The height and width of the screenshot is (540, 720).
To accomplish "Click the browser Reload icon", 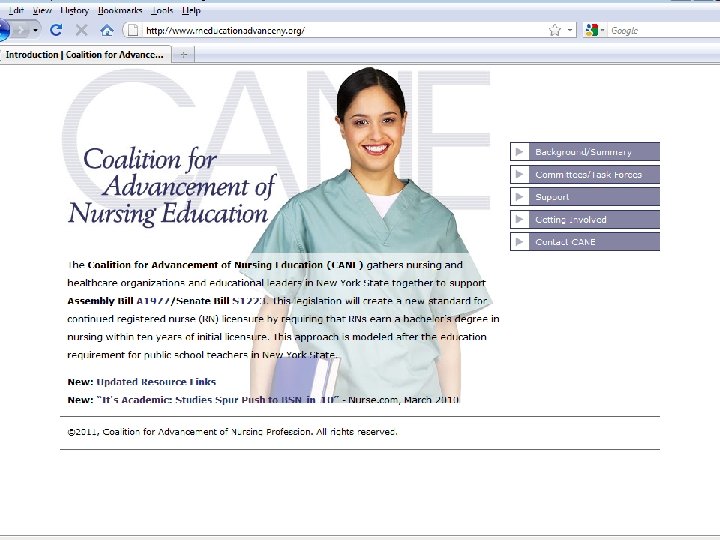I will click(x=56, y=30).
